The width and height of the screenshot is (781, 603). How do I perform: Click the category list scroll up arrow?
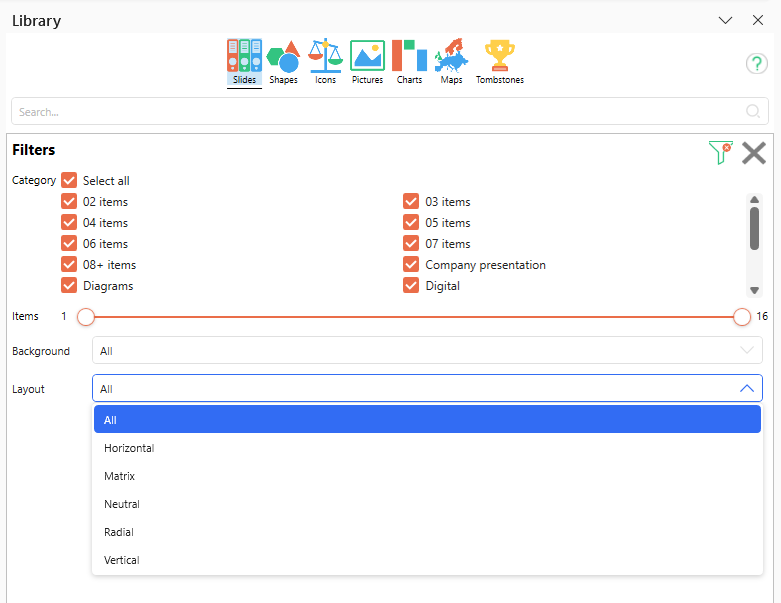pyautogui.click(x=754, y=200)
